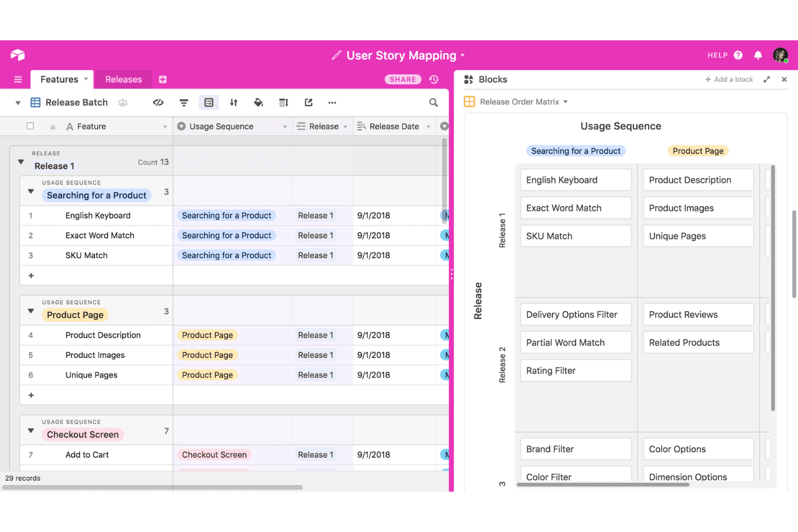Viewport: 798px width, 532px height.
Task: Add a row under SKU Match
Action: pos(31,275)
